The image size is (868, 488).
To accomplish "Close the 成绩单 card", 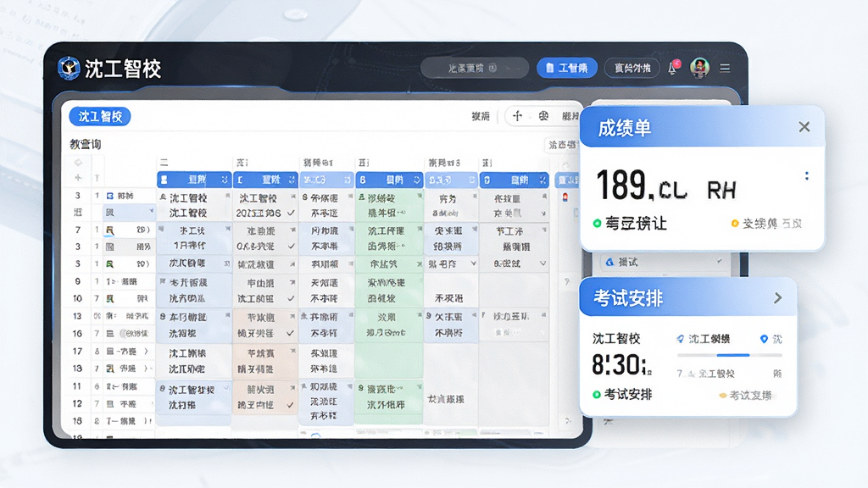I will 804,127.
